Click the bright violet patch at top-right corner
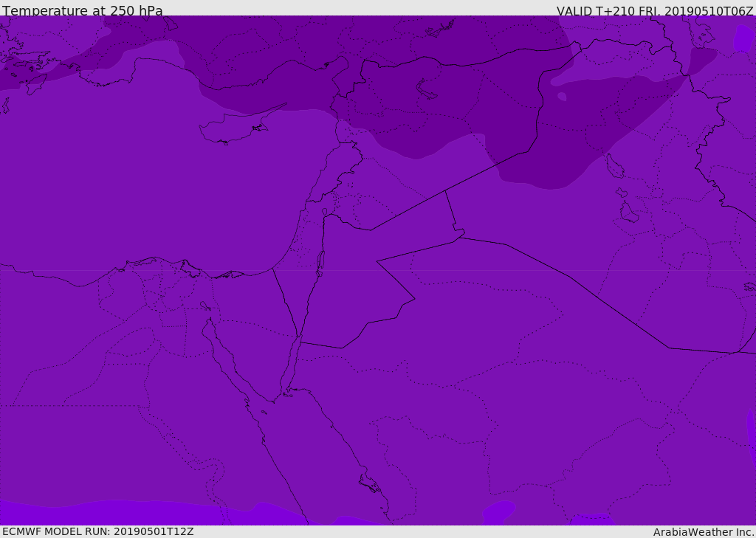Viewport: 756px width, 538px height. pyautogui.click(x=743, y=37)
